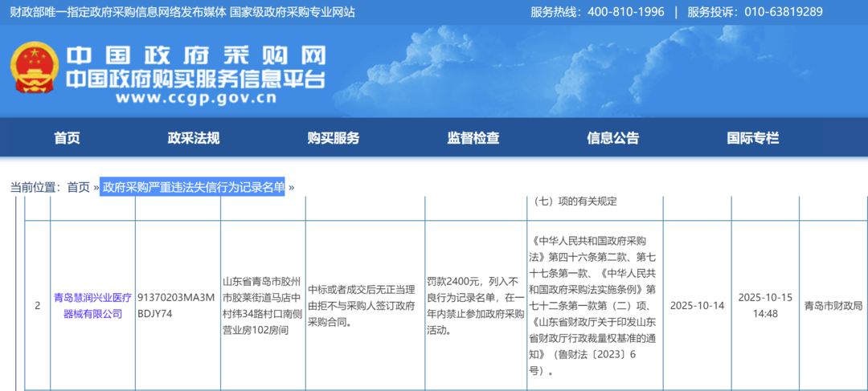
Task: Open the 政采法规 navigation menu
Action: coord(193,138)
